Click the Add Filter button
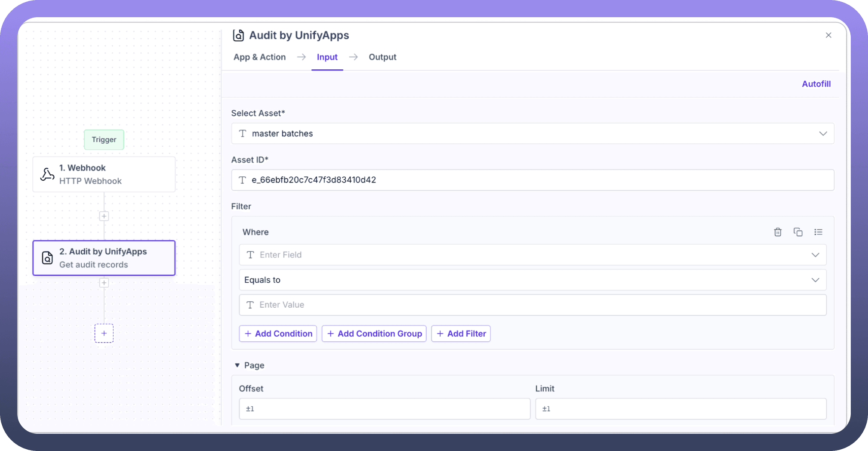This screenshot has width=868, height=451. click(461, 334)
